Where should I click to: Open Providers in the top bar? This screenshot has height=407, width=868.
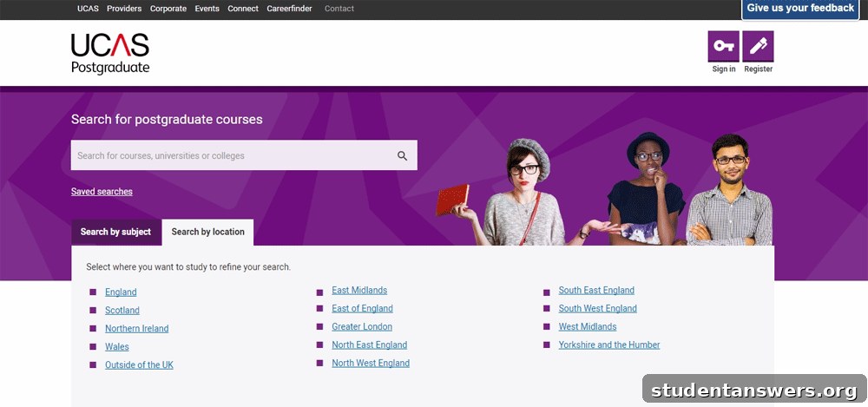(124, 9)
